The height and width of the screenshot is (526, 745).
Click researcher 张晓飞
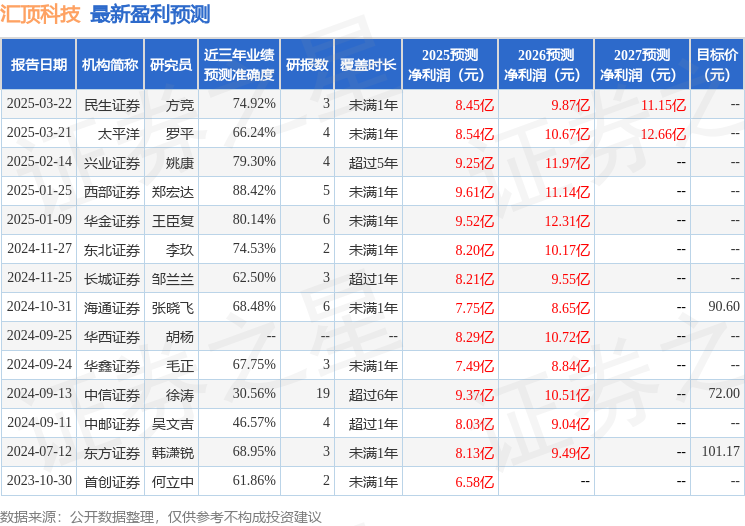[173, 308]
